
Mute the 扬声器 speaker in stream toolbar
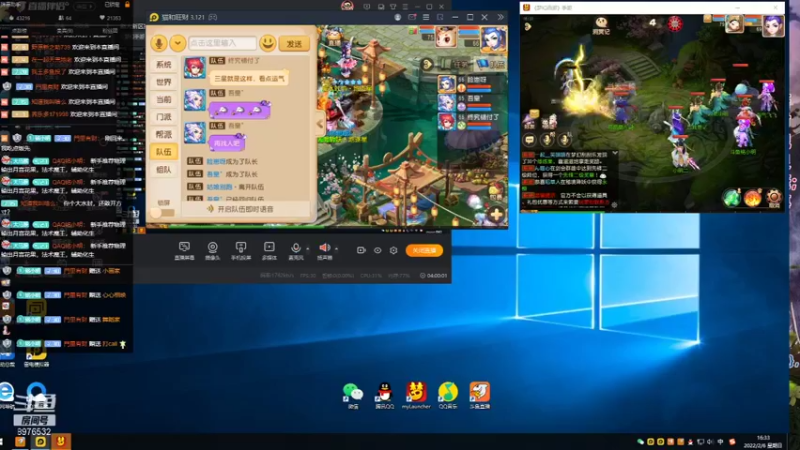pos(324,251)
